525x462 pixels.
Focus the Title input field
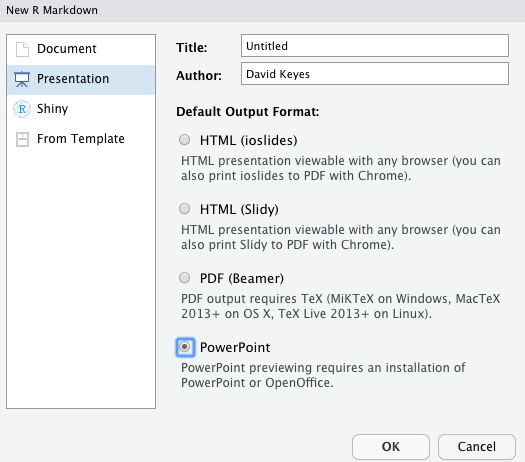point(375,46)
